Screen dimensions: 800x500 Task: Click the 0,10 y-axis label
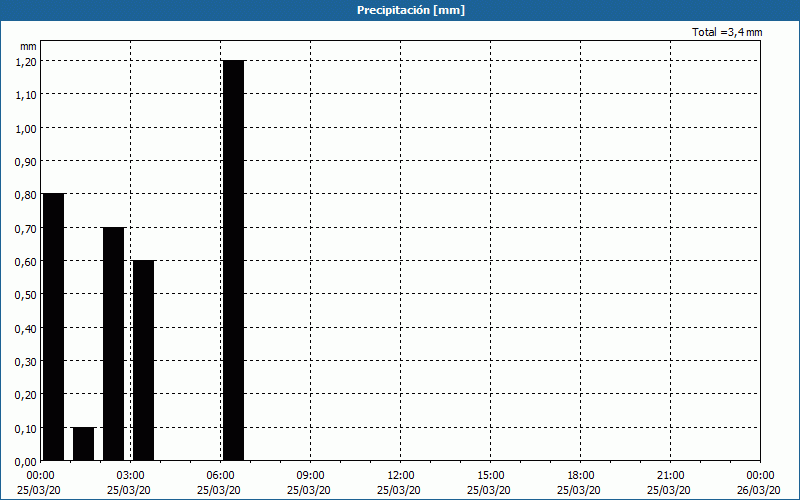(x=26, y=429)
